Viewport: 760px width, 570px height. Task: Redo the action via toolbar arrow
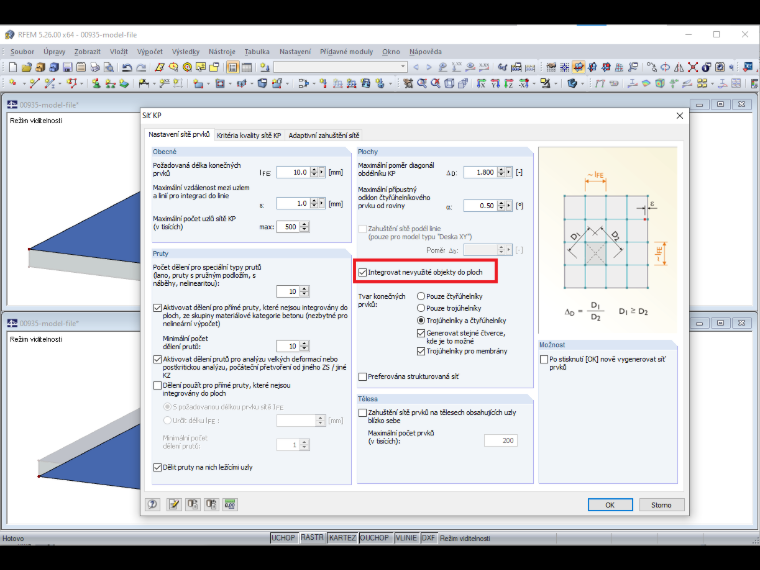pyautogui.click(x=141, y=67)
